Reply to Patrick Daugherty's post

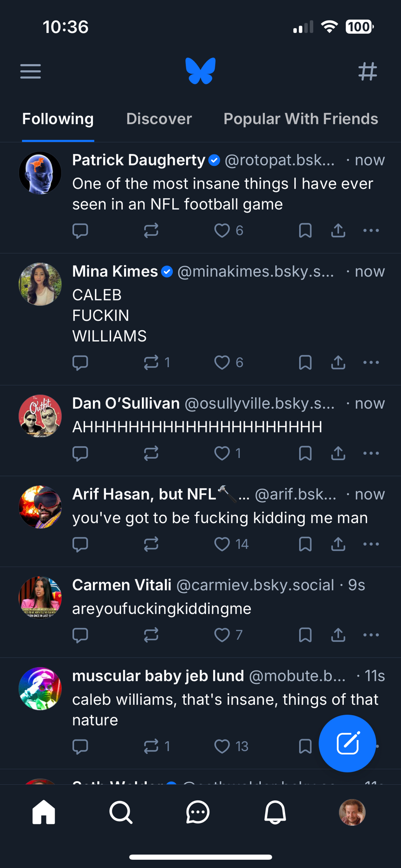point(80,230)
